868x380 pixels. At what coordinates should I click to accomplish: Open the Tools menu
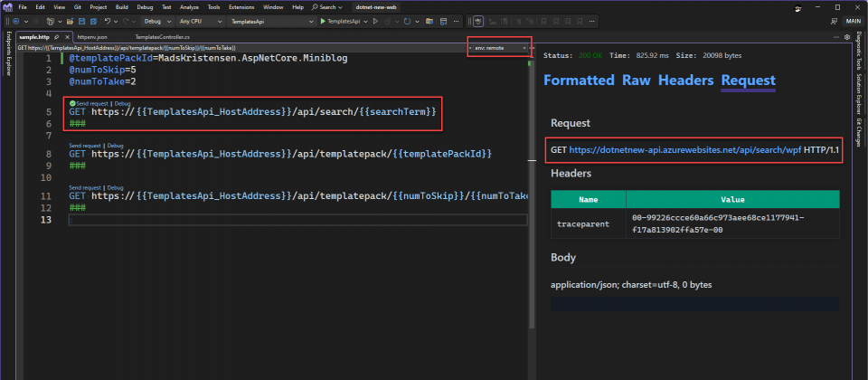[213, 7]
